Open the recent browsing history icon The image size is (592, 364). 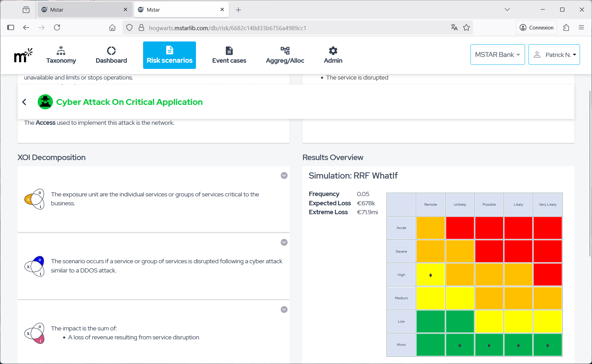pyautogui.click(x=26, y=10)
